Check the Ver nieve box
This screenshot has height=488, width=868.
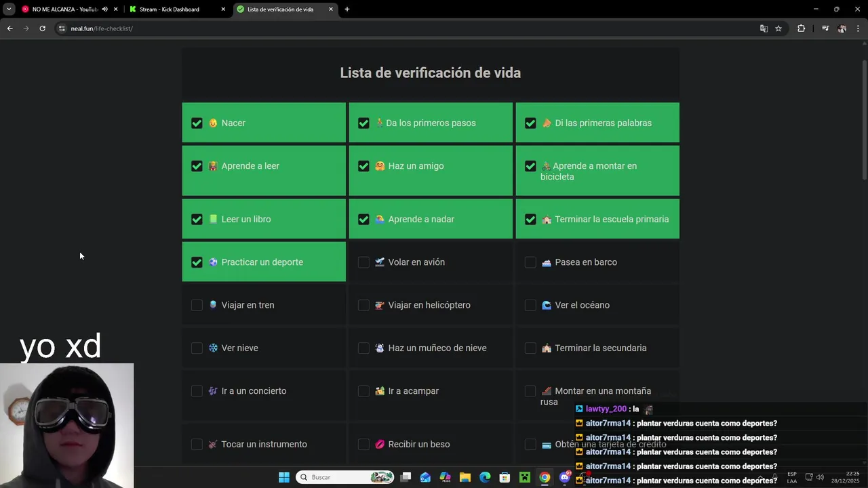pyautogui.click(x=197, y=348)
